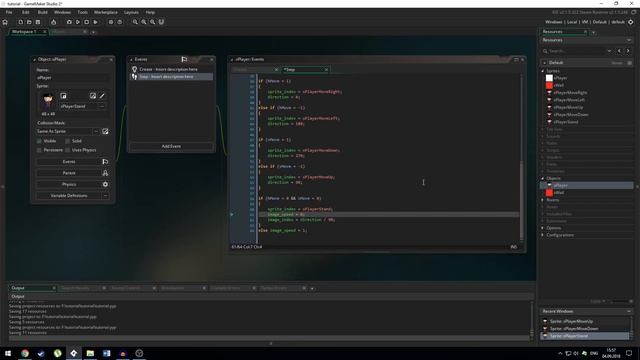The image size is (640, 360).
Task: Click the oPlayer Name input field
Action: point(73,78)
